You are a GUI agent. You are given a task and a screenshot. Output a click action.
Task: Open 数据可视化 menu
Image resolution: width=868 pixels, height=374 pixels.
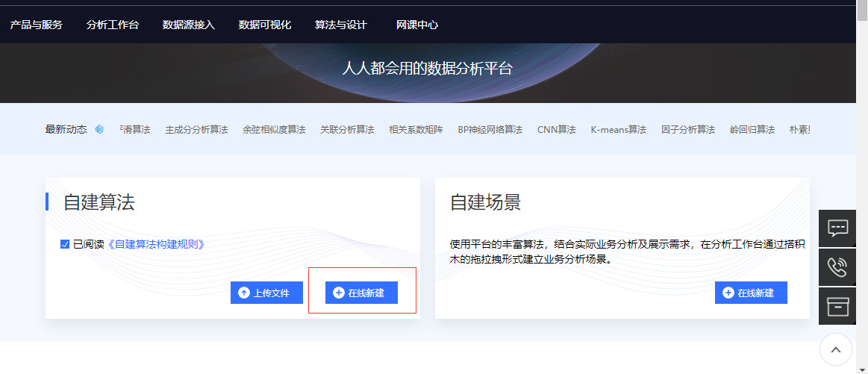point(265,25)
